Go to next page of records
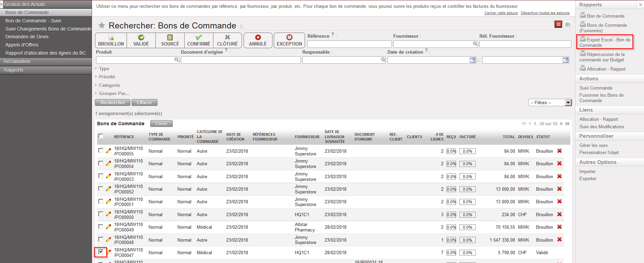This screenshot has height=263, width=644. pos(562,124)
